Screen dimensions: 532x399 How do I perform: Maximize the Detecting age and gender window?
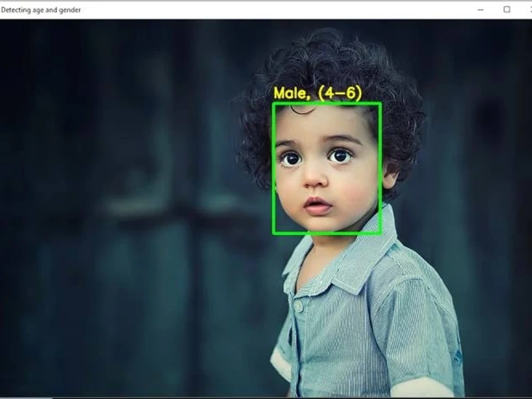point(506,10)
